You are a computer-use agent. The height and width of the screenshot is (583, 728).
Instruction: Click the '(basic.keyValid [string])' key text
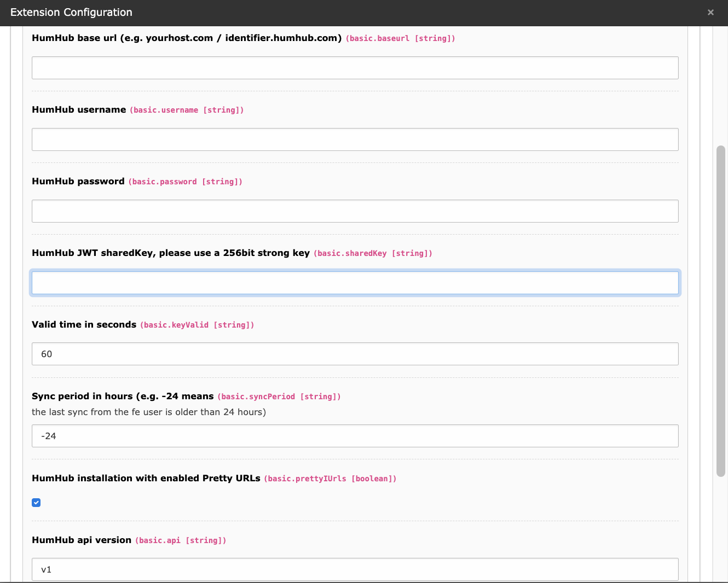(x=197, y=325)
